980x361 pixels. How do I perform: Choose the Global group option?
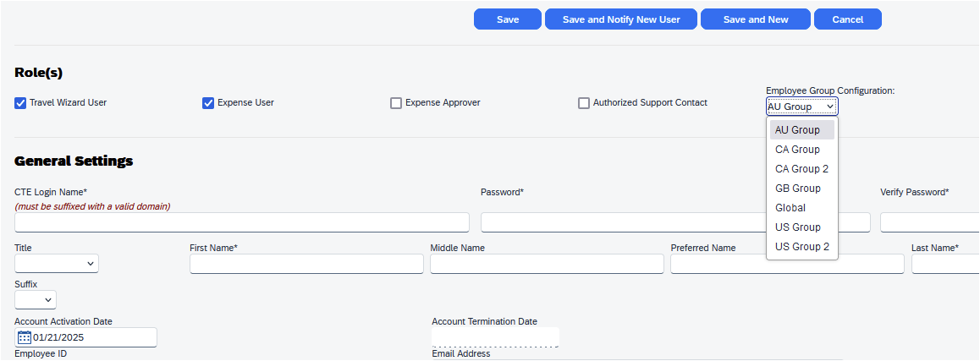tap(790, 208)
